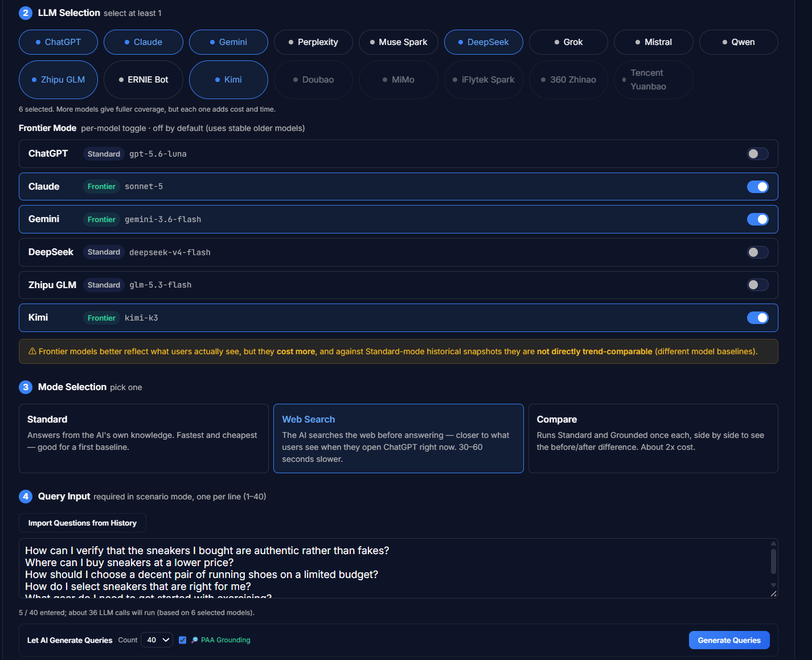
Task: Select the 360 Zhinao model chip
Action: point(568,80)
